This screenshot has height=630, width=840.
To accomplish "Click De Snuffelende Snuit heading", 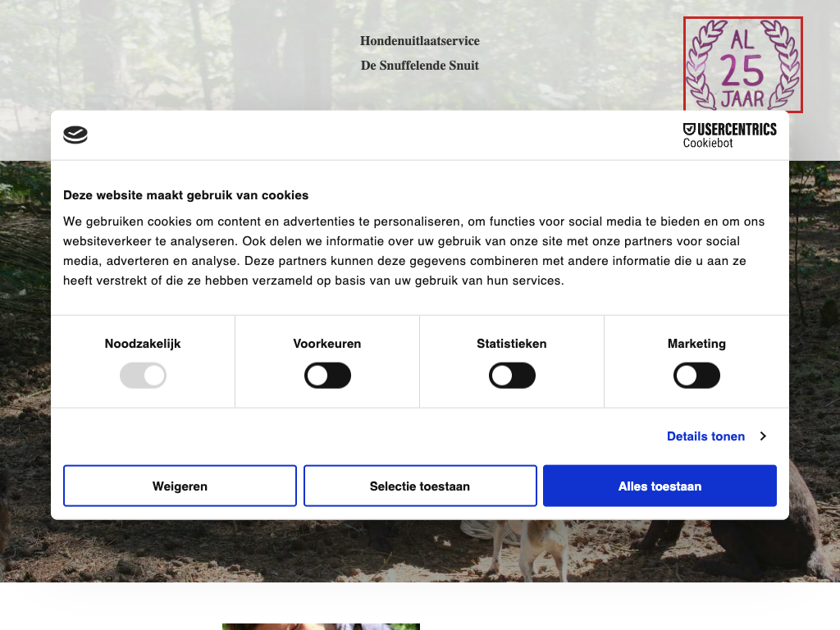I will (x=420, y=66).
